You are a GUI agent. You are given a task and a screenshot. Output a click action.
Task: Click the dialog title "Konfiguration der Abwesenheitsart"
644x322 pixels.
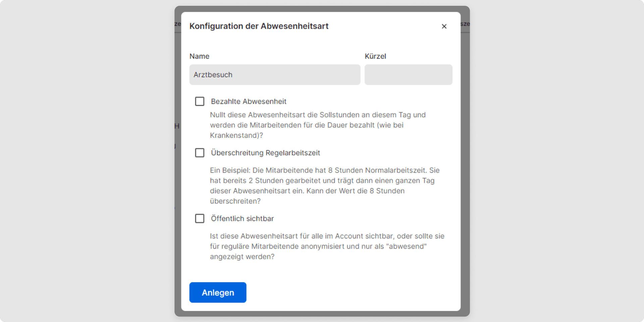pos(259,26)
